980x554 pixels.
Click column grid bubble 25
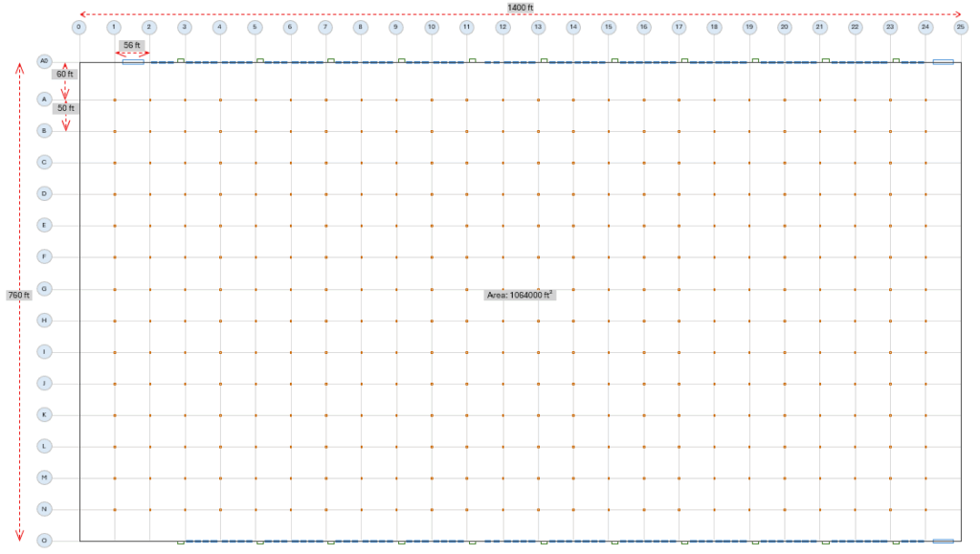click(961, 28)
